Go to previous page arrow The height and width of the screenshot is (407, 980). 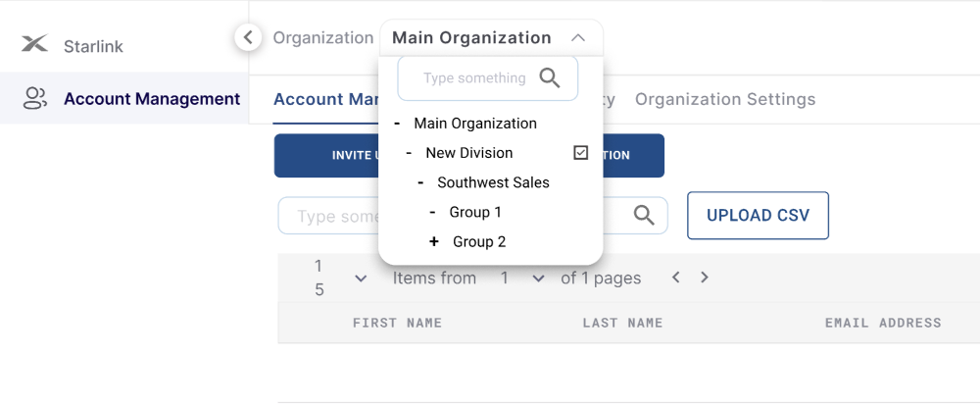pyautogui.click(x=676, y=278)
